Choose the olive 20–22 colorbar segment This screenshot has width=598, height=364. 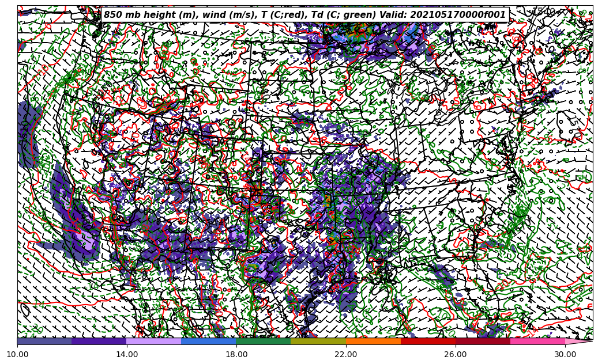(x=318, y=341)
